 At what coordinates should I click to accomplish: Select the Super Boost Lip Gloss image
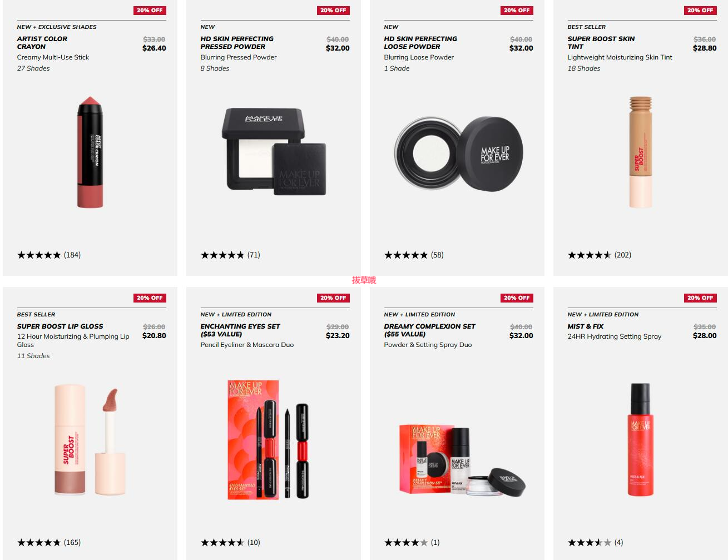pyautogui.click(x=90, y=440)
